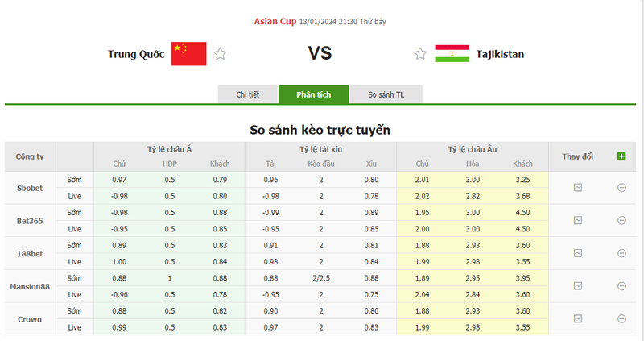Open odds change chart for Mansion88

click(x=577, y=286)
